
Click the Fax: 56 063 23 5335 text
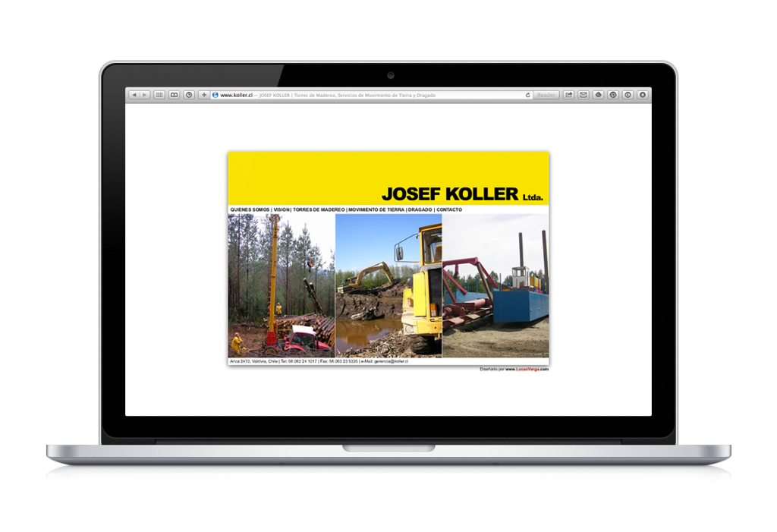(339, 361)
